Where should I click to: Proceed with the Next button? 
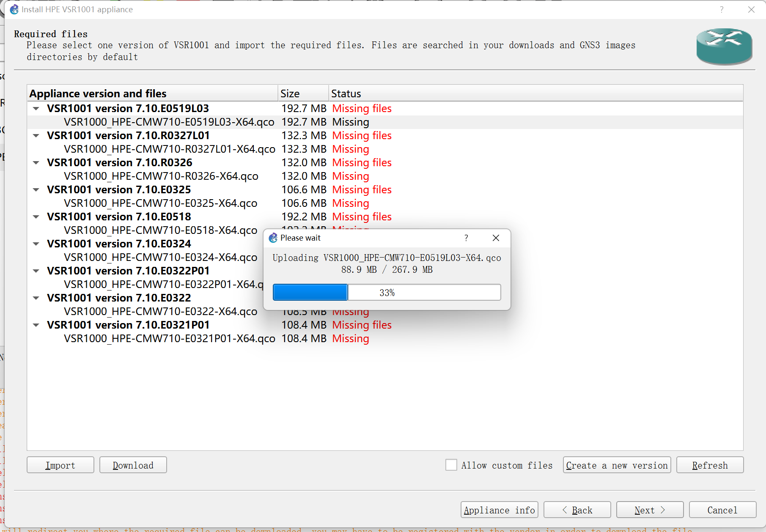click(650, 510)
